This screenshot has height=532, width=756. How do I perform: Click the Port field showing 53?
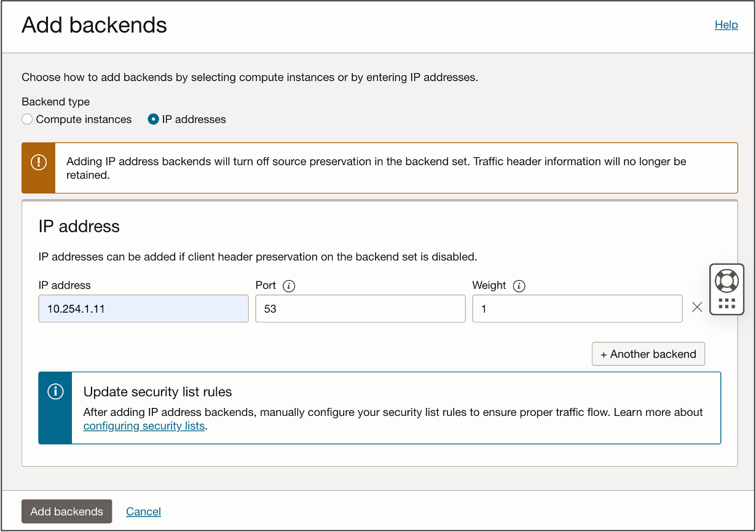tap(360, 308)
